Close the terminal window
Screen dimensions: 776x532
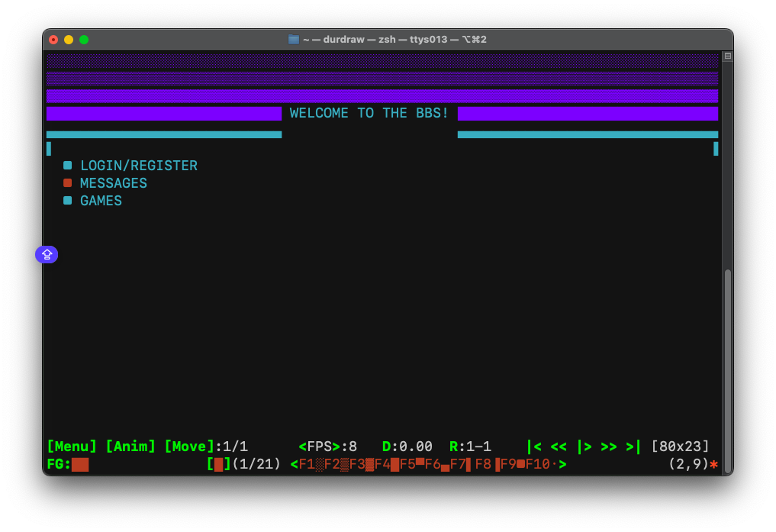tap(54, 40)
